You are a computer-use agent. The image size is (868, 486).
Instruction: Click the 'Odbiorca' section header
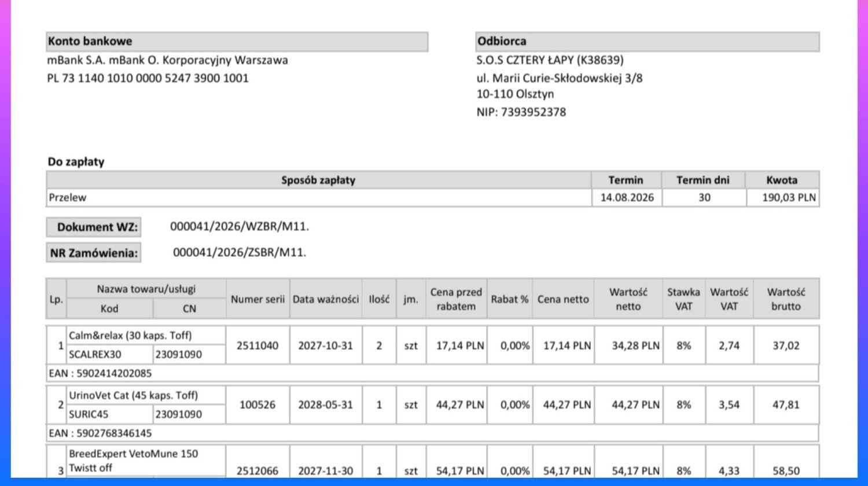click(648, 42)
